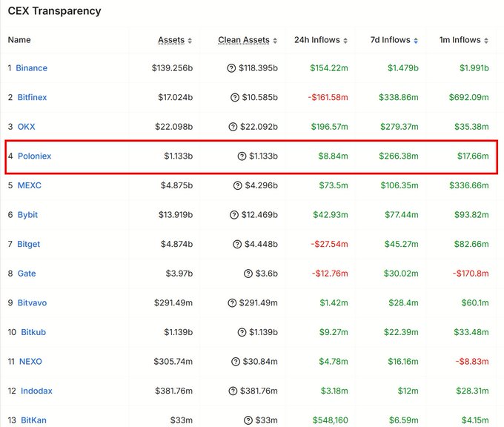This screenshot has height=427, width=504.
Task: Click help icon beside Binance clean assets
Action: coord(231,68)
